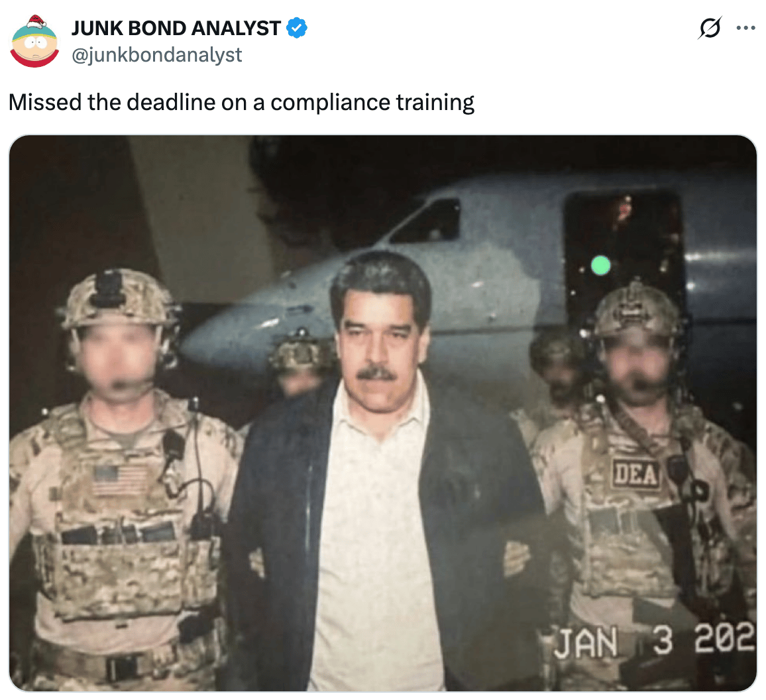Click the JAN 3 date stamp overlay

click(x=655, y=642)
